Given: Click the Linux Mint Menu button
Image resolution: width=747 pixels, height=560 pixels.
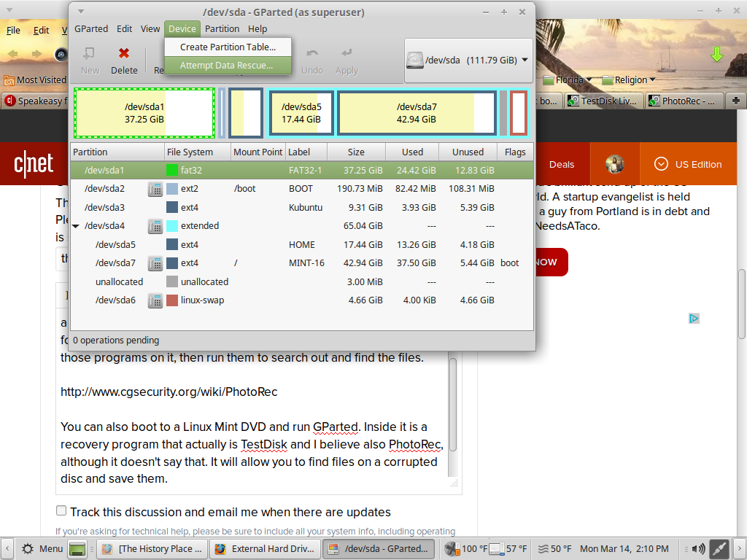Looking at the screenshot, I should point(42,548).
